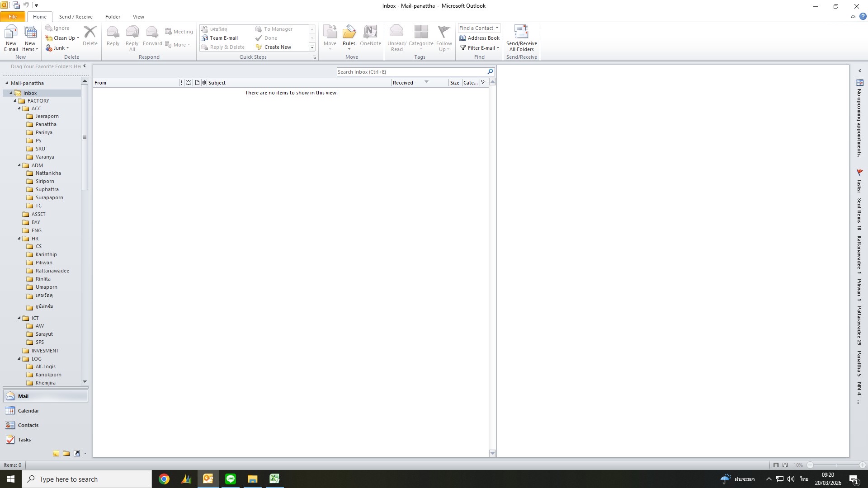Switch to normal view in status bar
Screen dimensions: 868x488
coord(776,465)
